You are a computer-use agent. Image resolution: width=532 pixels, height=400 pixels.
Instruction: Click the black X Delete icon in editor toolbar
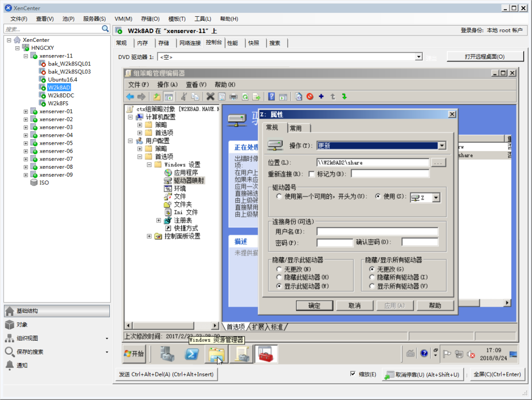pos(210,96)
